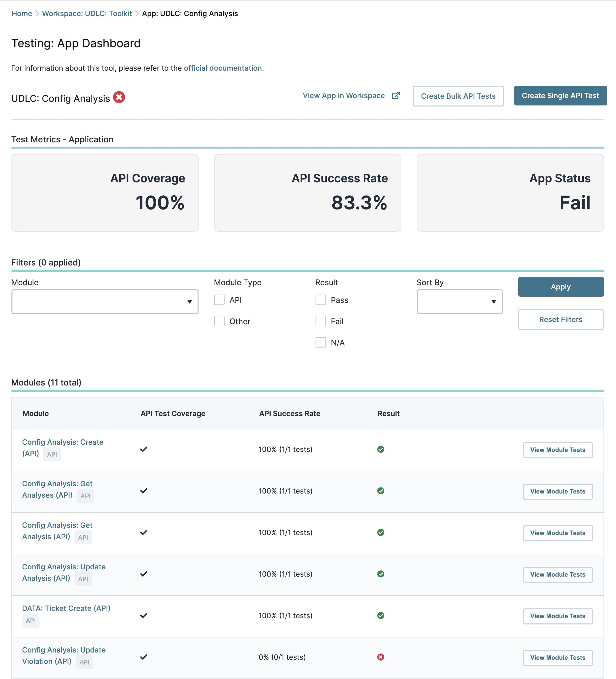Click Apply to apply filters

click(561, 287)
